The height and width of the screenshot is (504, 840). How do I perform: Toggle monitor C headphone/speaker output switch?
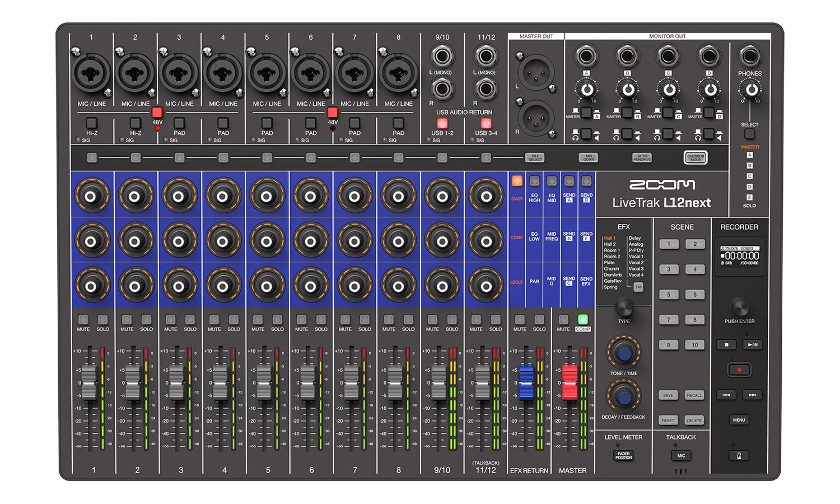click(x=668, y=134)
